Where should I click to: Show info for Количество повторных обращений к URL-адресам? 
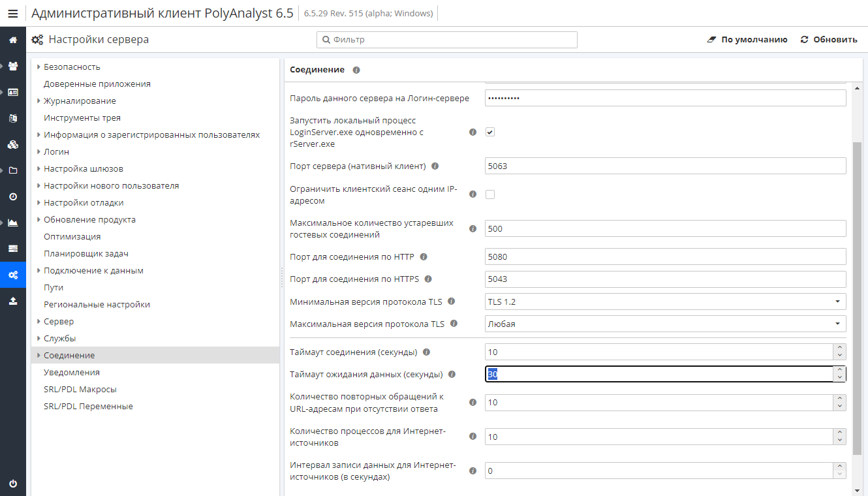tap(473, 403)
